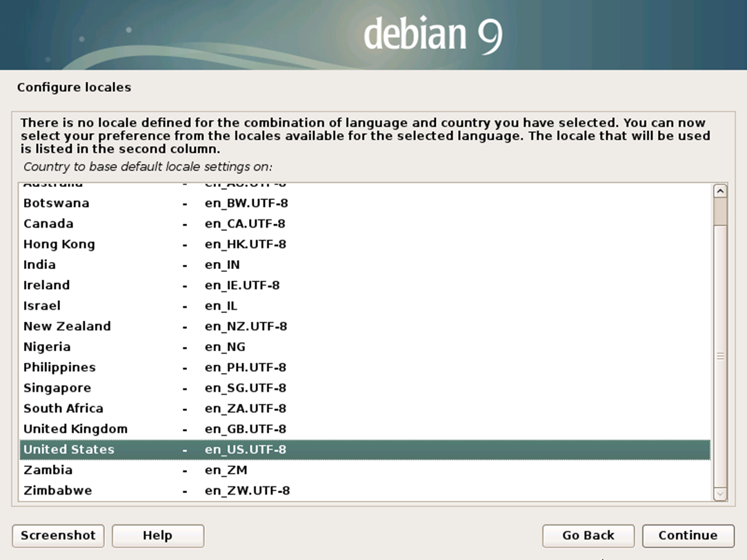Click scrollbar down arrow in locale list
The width and height of the screenshot is (747, 560).
tap(720, 494)
